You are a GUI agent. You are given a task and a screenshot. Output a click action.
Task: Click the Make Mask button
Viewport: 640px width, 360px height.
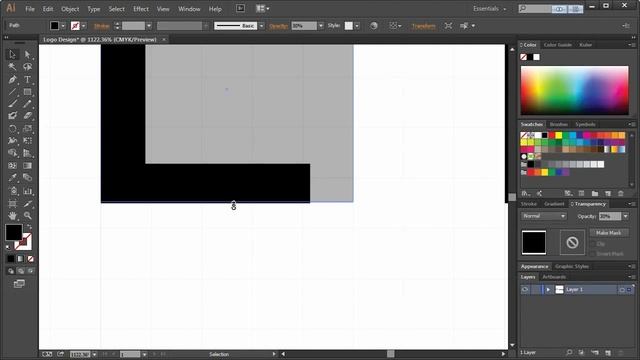tap(609, 233)
